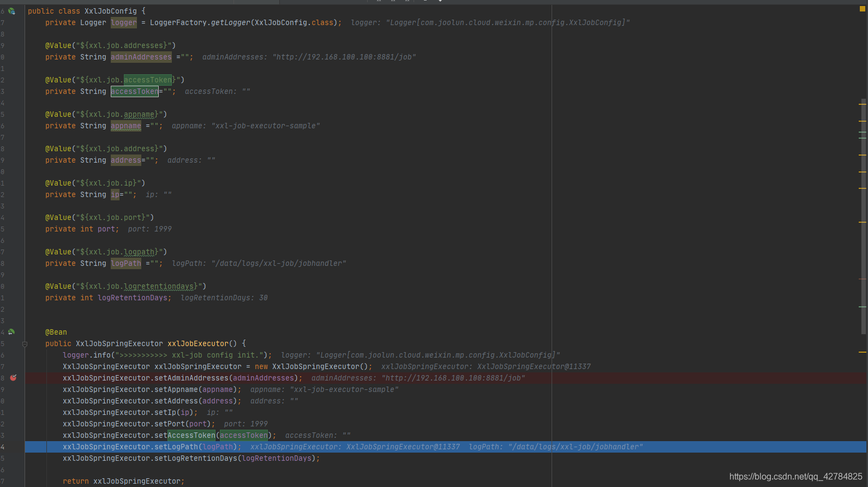Click the ip field declaration name
Image resolution: width=868 pixels, height=487 pixels.
pyautogui.click(x=115, y=194)
